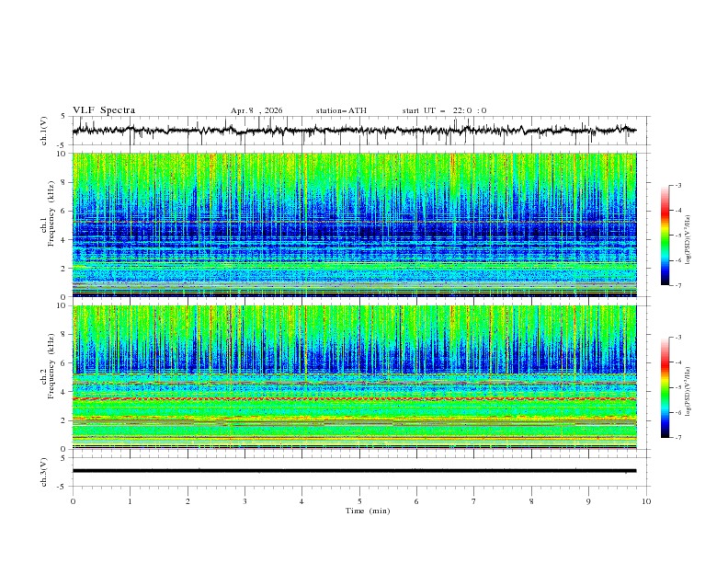Click the "ch.3(V)" axis label
The height and width of the screenshot is (563, 728).
click(44, 472)
